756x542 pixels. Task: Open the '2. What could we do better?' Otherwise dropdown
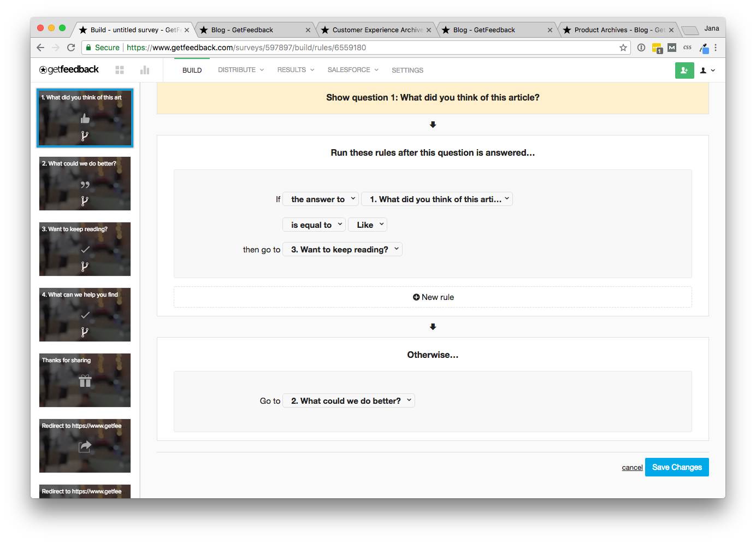tap(349, 400)
